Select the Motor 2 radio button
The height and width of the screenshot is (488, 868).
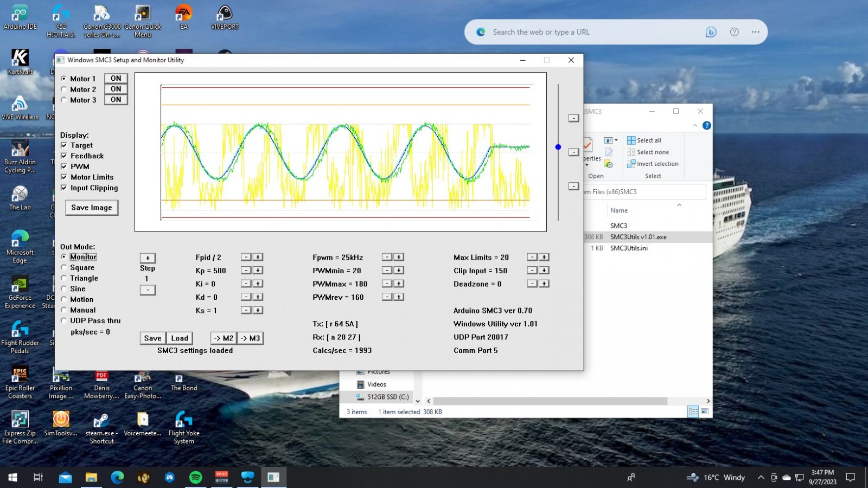coord(64,89)
